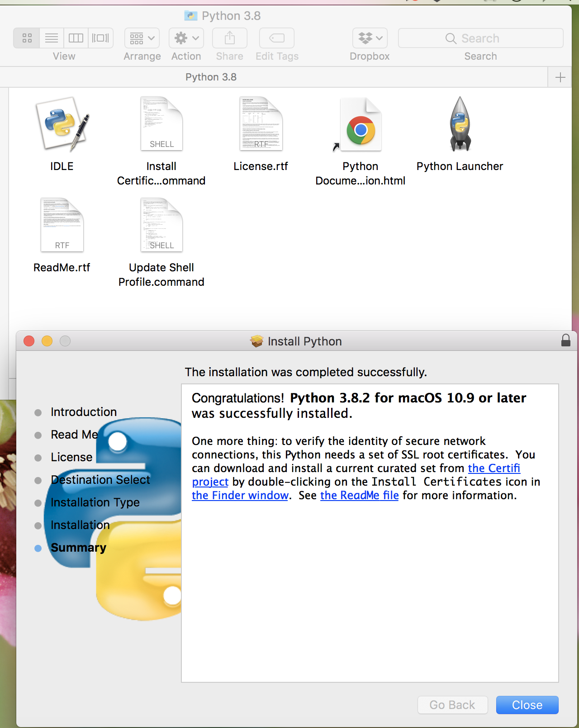Open the Arrange dropdown in Finder
The height and width of the screenshot is (728, 579).
click(x=142, y=38)
